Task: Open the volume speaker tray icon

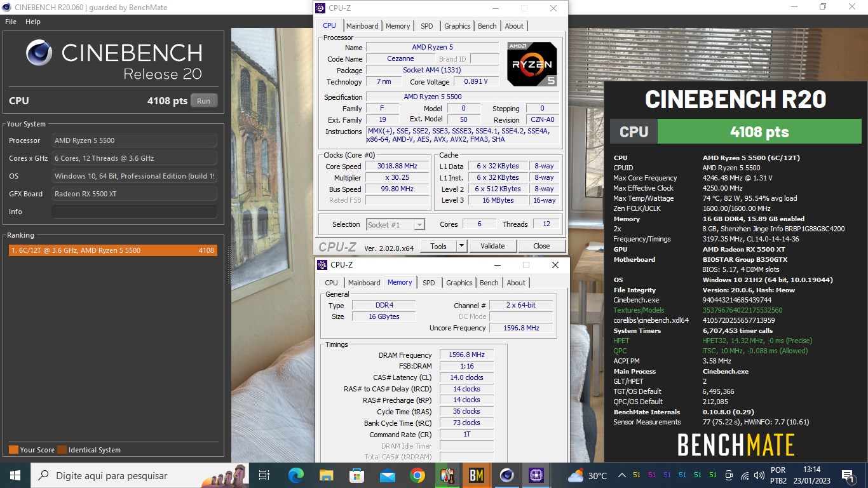Action: [759, 475]
